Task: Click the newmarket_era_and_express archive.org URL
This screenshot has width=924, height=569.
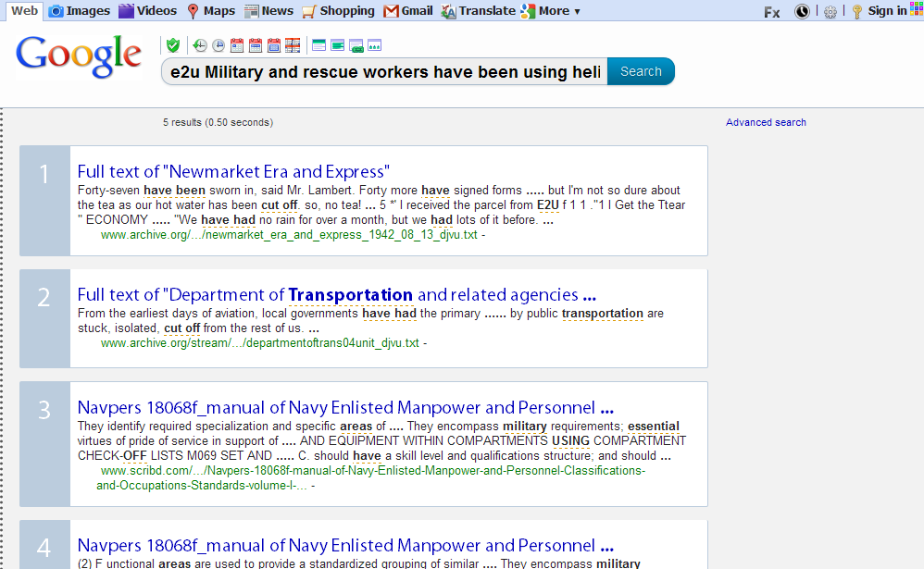Action: click(290, 234)
